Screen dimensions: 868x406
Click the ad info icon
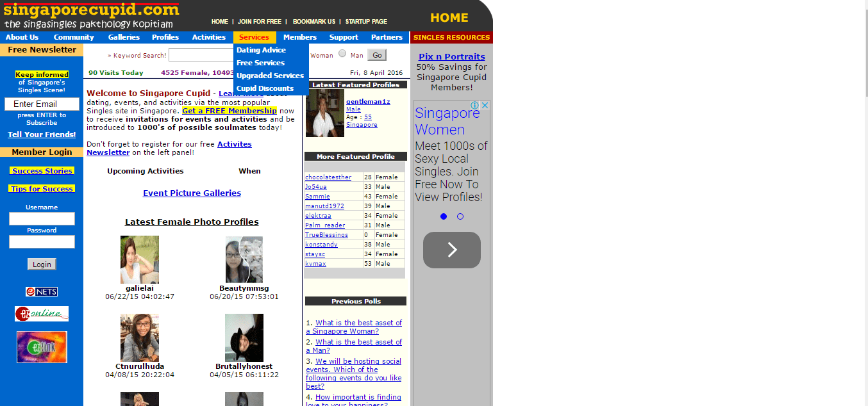click(x=476, y=105)
